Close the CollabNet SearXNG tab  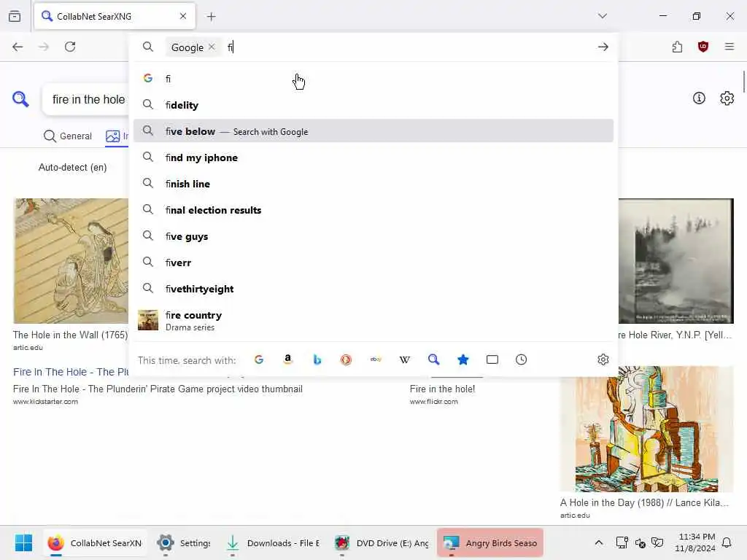(x=183, y=16)
